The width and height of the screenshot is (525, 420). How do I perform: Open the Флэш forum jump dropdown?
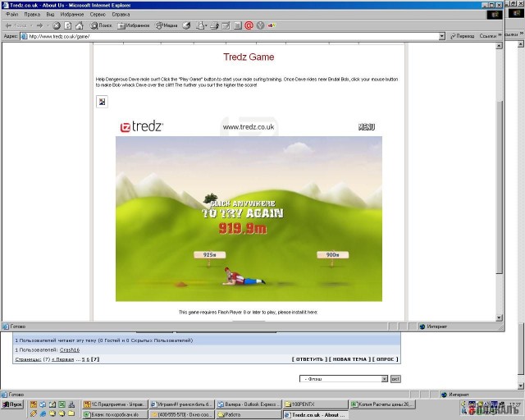(x=344, y=379)
